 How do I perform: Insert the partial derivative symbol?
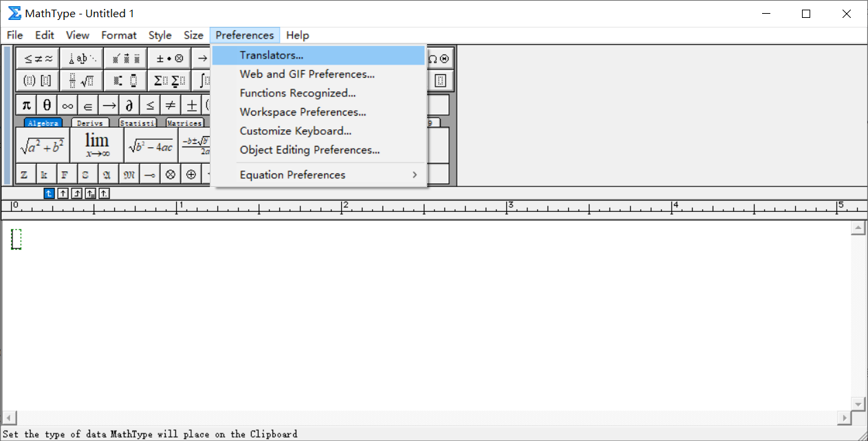(x=129, y=105)
